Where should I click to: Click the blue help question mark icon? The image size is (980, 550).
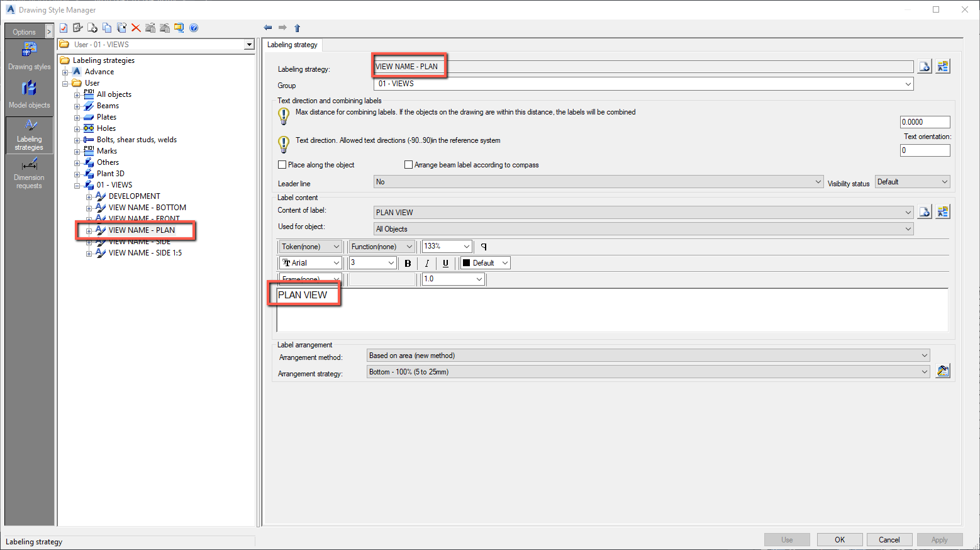(x=194, y=28)
